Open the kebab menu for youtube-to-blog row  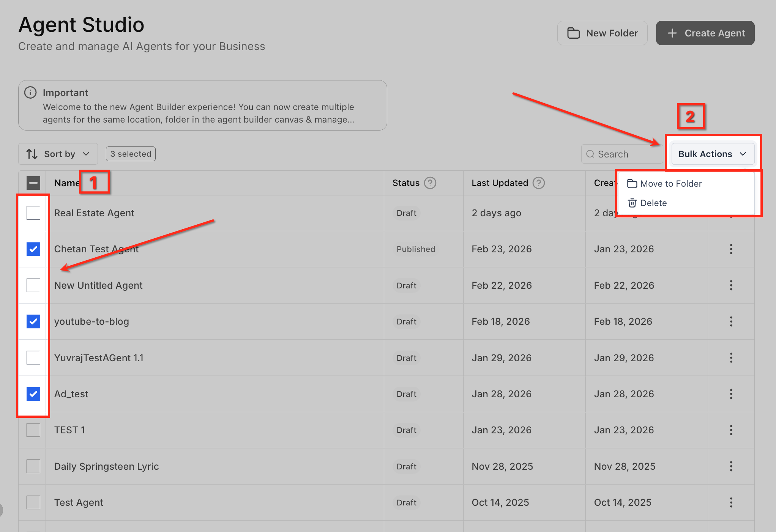pos(731,322)
